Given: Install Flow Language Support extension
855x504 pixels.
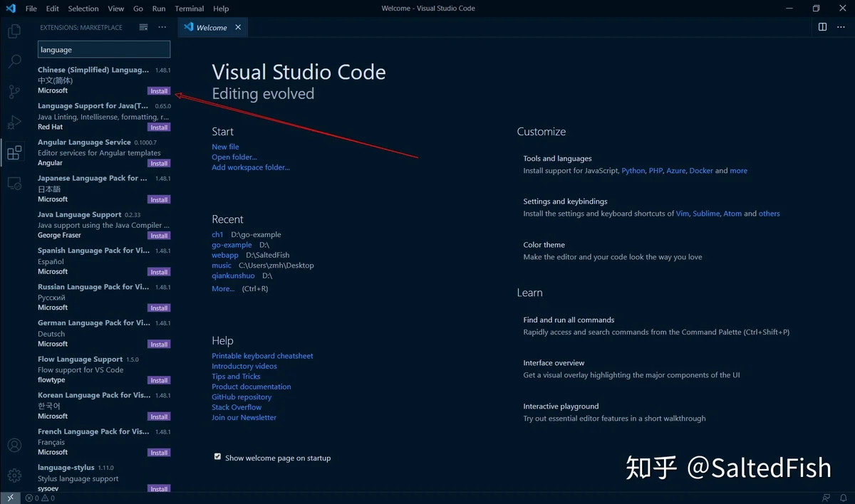Looking at the screenshot, I should coord(159,380).
